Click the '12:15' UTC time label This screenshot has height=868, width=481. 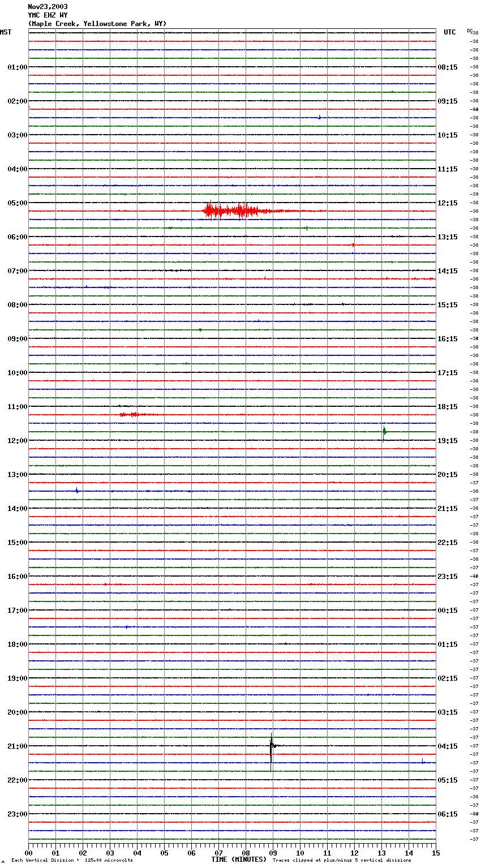[448, 203]
